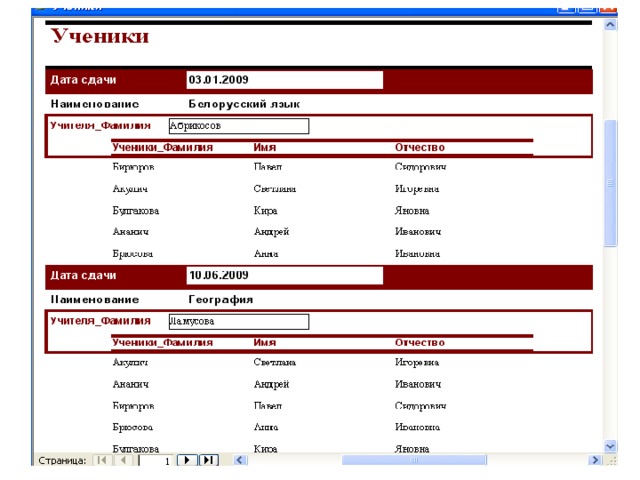Click patronymic Игоревна in Белорусский язык group

pos(417,189)
